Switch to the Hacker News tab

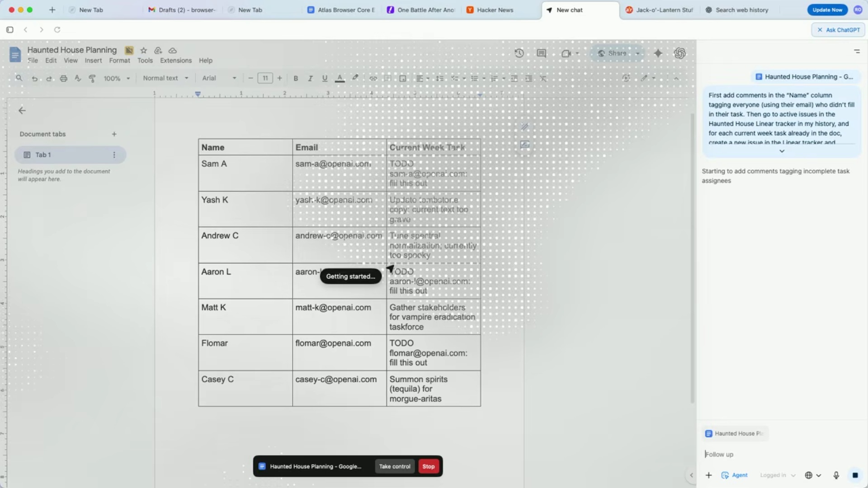(x=495, y=10)
